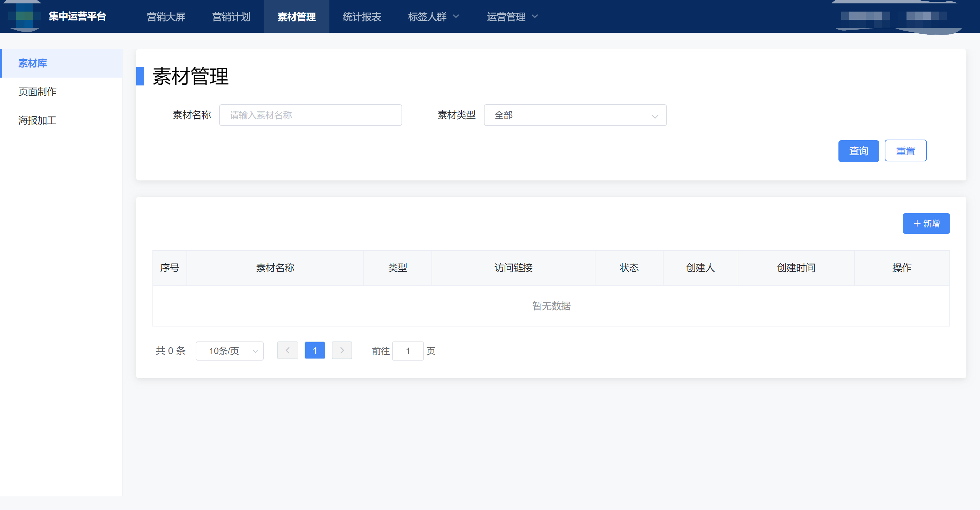Click the 集中运营平台 logo title

point(77,16)
